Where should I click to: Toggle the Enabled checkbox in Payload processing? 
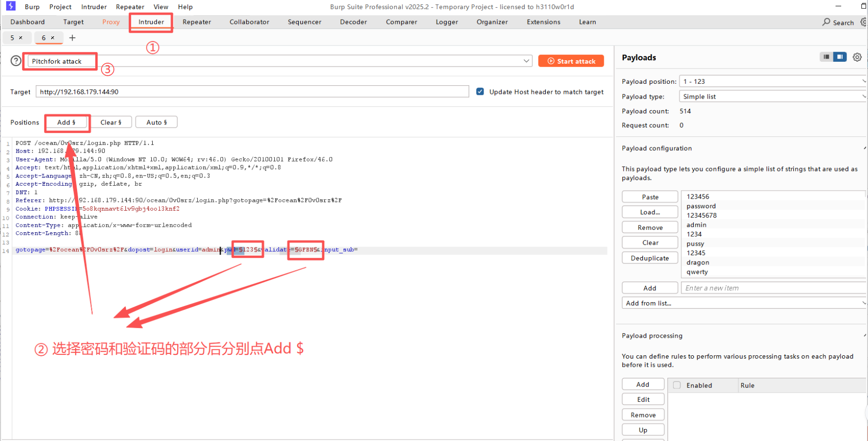[x=677, y=385]
